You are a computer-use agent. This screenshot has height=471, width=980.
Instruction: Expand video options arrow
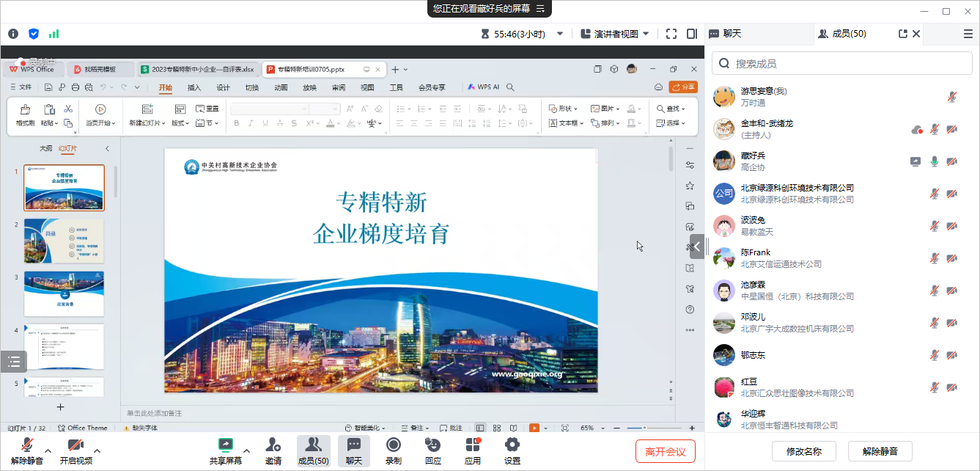97,450
